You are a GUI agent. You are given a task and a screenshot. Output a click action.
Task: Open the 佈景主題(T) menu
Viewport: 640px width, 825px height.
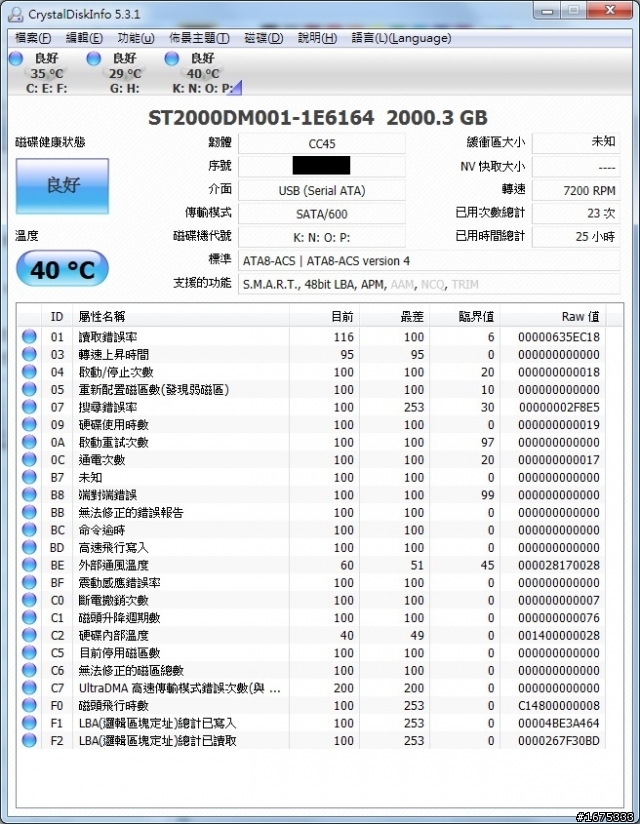coord(199,38)
